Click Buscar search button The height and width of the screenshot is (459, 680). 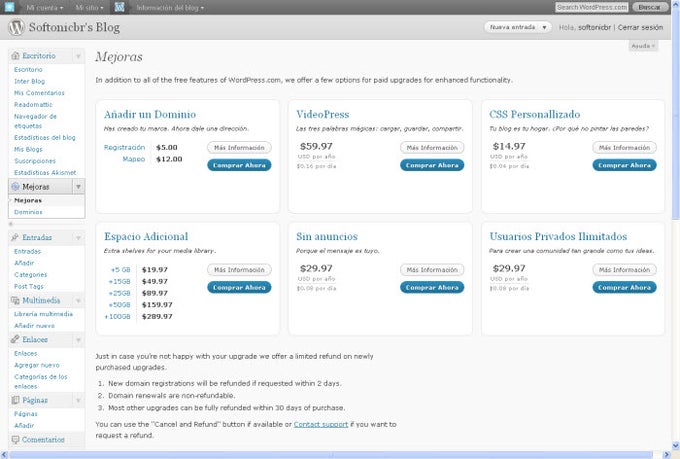(x=649, y=7)
